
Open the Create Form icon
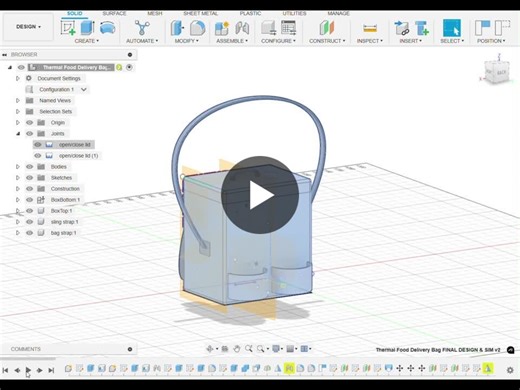(108, 28)
